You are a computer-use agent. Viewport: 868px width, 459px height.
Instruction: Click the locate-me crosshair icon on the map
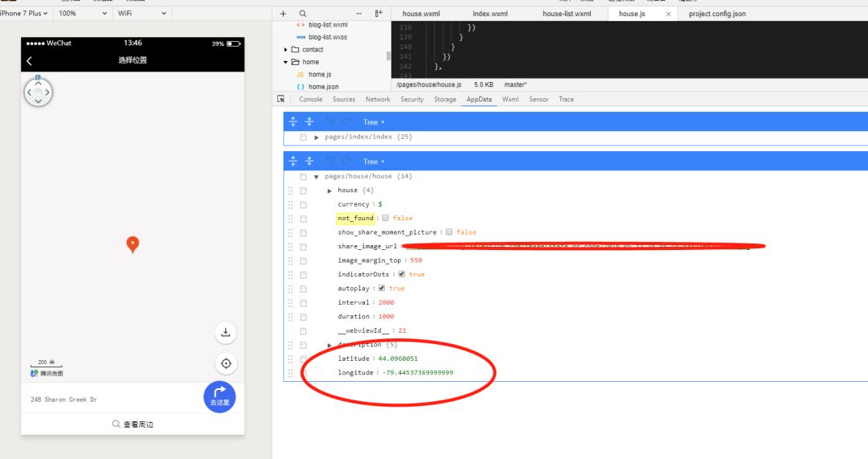coord(226,363)
